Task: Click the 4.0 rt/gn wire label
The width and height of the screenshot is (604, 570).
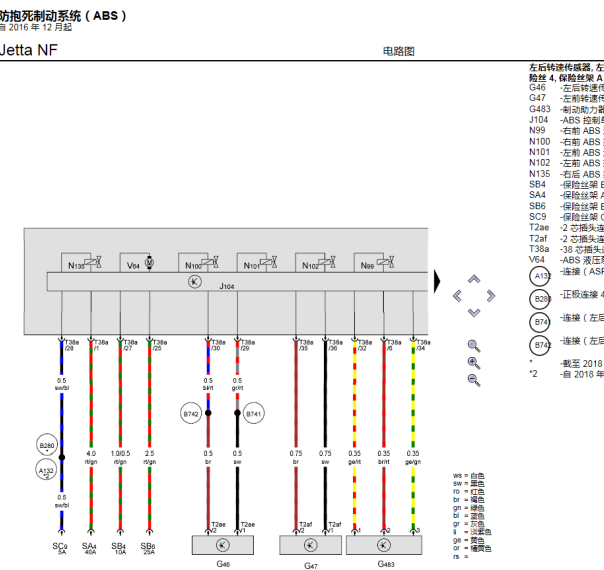Action: 91,458
